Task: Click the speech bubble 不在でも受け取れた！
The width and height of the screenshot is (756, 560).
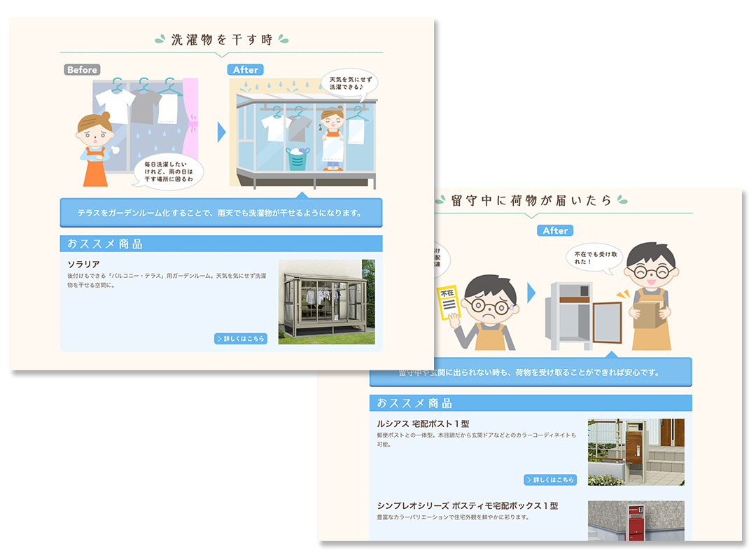Action: [x=595, y=258]
